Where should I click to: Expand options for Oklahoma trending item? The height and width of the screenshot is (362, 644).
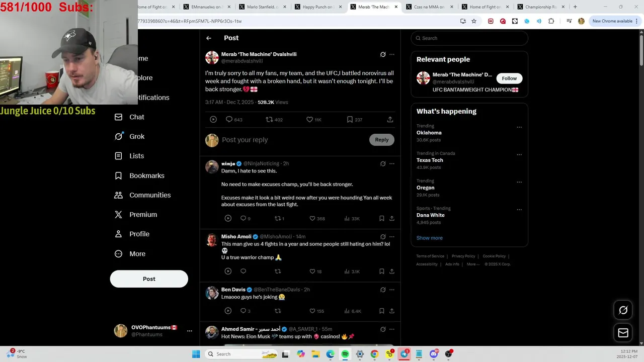click(519, 127)
